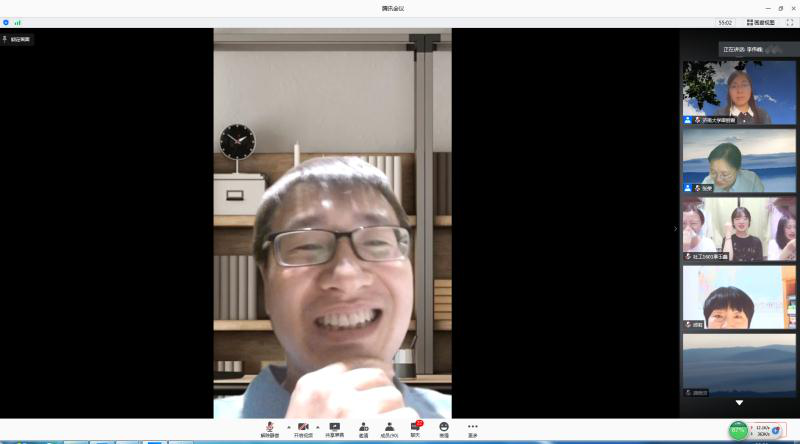Image resolution: width=800 pixels, height=444 pixels.
Task: Open the Members list icon
Action: tap(389, 428)
